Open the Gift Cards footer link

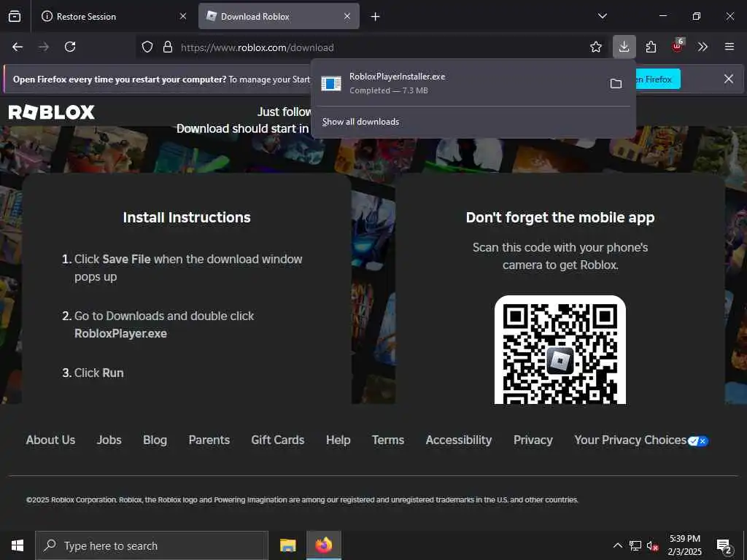coord(278,440)
